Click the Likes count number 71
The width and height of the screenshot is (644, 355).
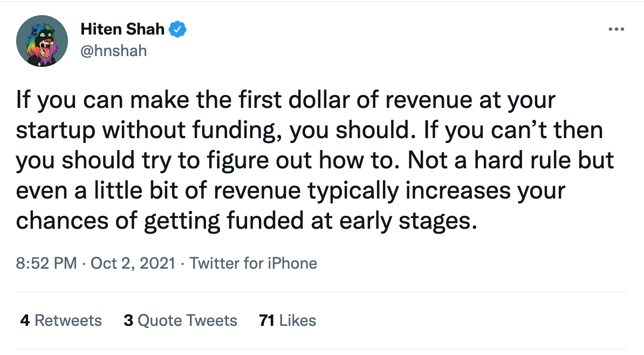(266, 320)
